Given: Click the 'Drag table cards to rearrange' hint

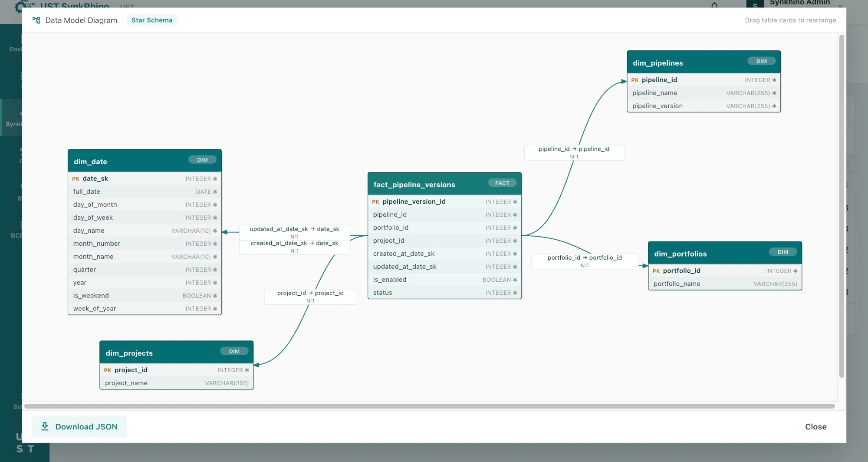Looking at the screenshot, I should [x=790, y=20].
